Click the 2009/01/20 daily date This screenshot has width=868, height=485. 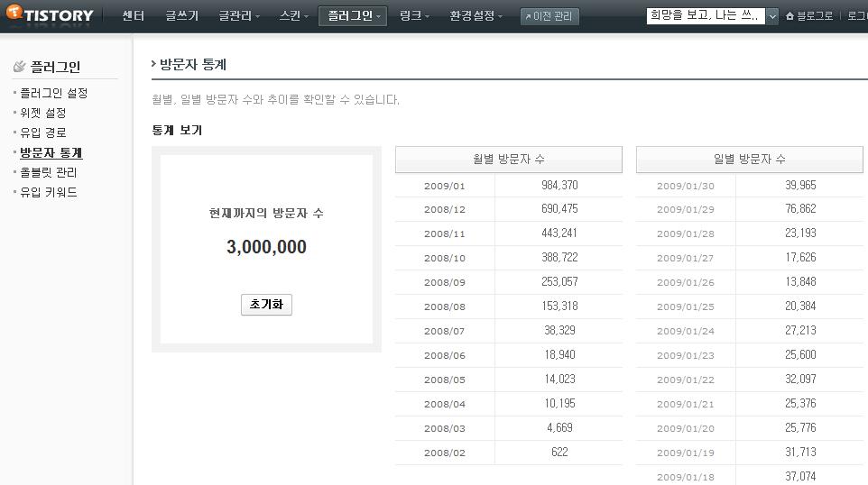pos(686,428)
